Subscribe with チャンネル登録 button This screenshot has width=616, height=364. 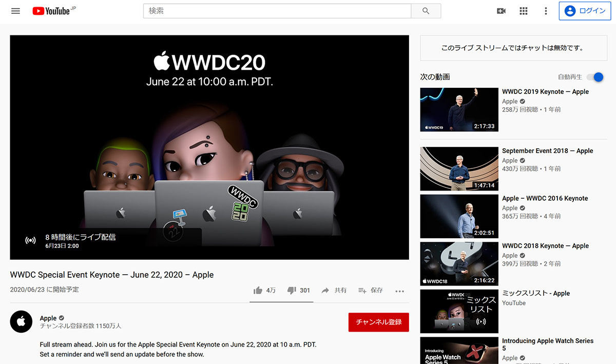(x=379, y=322)
